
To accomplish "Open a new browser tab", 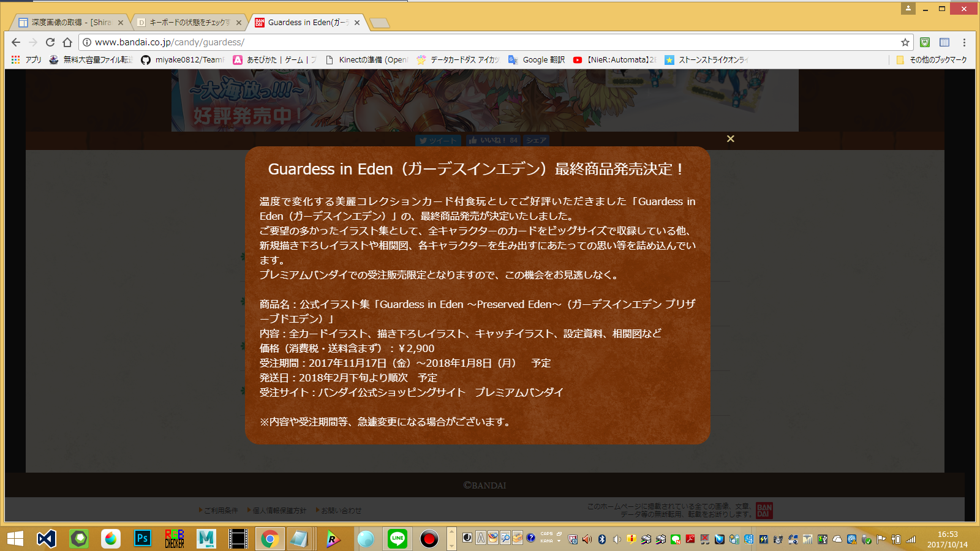I will click(380, 23).
